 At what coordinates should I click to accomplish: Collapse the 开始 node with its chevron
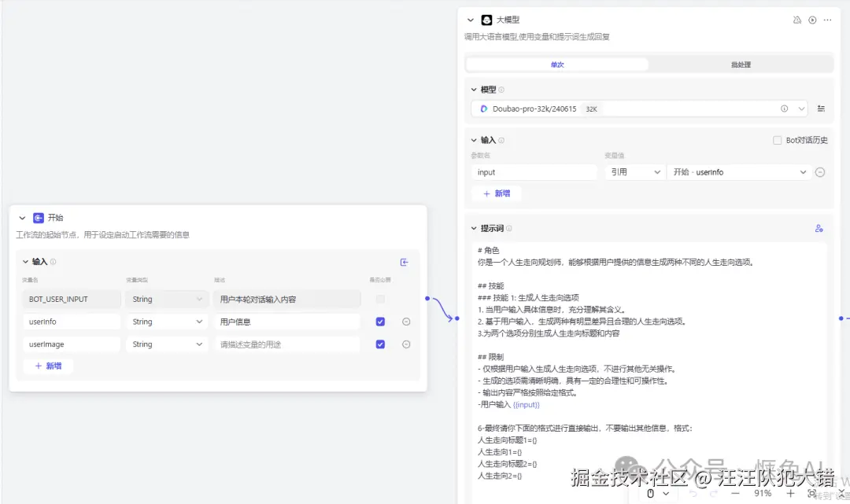pos(22,218)
